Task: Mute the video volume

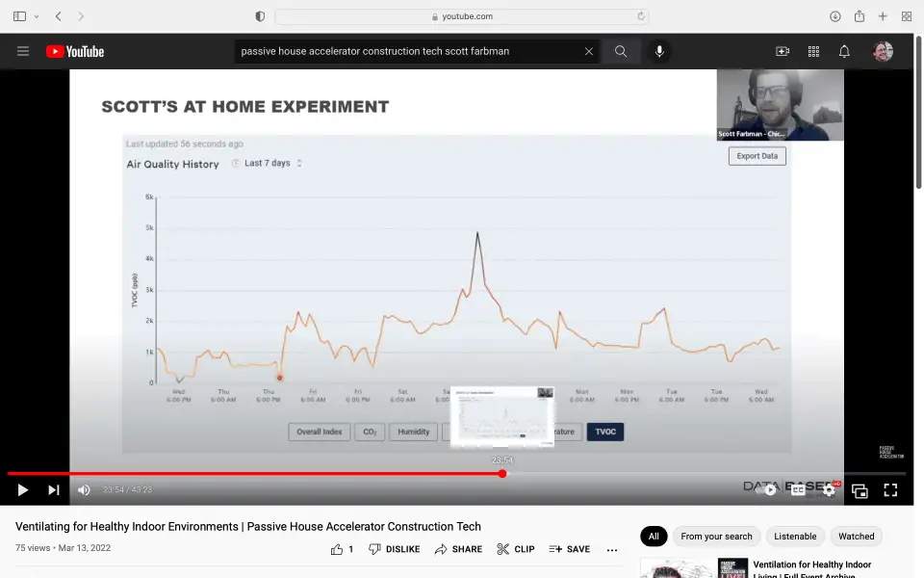Action: (84, 490)
